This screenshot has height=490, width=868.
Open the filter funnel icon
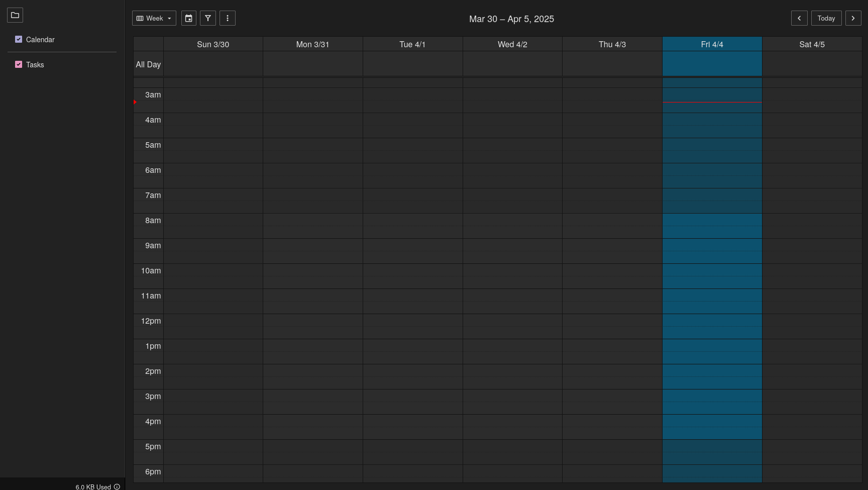208,18
